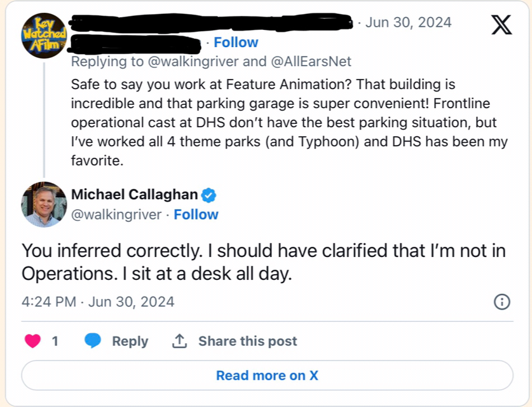This screenshot has width=532, height=407.
Task: Like the post with the heart icon
Action: (32, 341)
